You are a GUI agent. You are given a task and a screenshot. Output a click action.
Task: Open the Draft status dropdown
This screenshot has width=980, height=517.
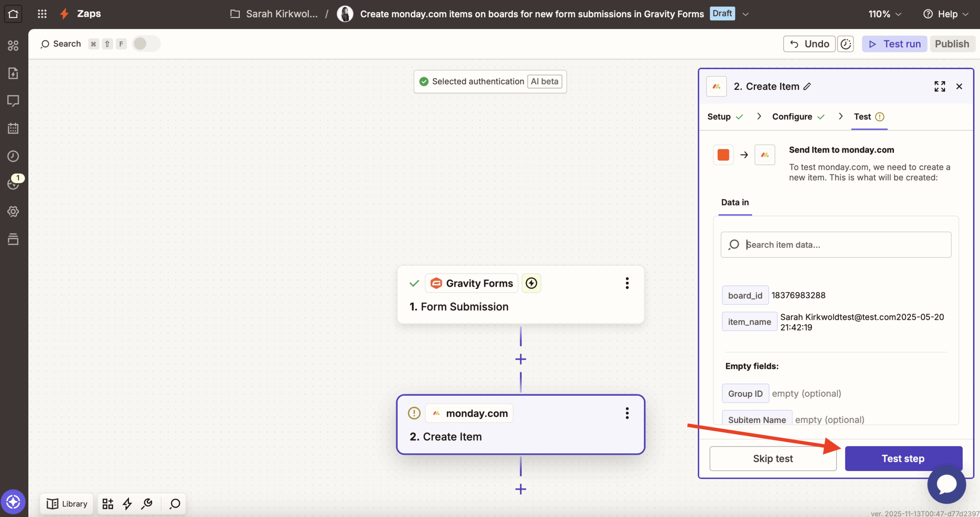pyautogui.click(x=745, y=13)
